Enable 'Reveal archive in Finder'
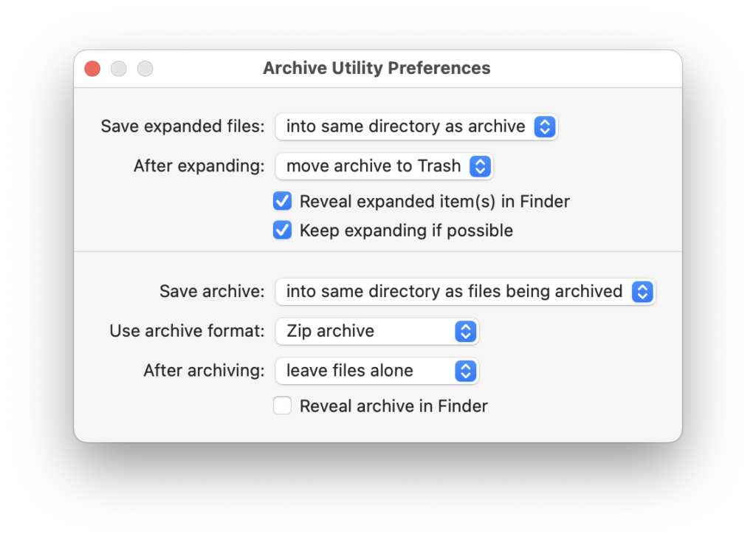This screenshot has height=540, width=756. click(x=282, y=406)
